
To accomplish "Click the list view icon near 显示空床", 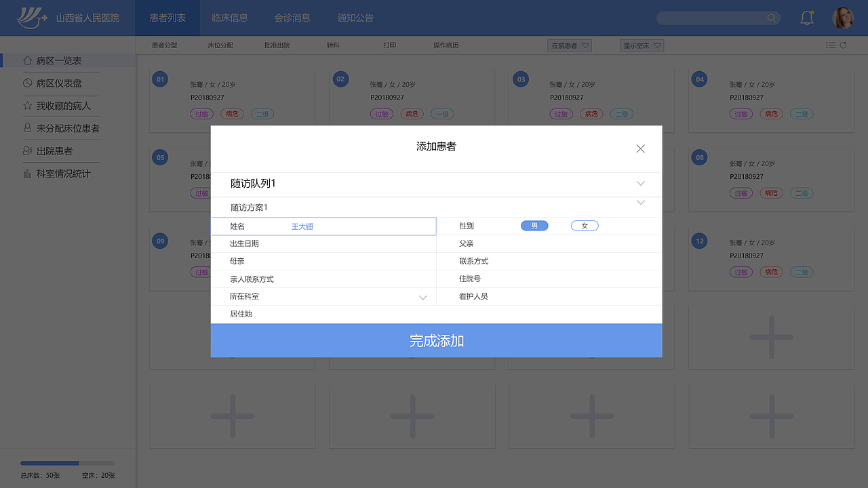I will click(x=830, y=45).
